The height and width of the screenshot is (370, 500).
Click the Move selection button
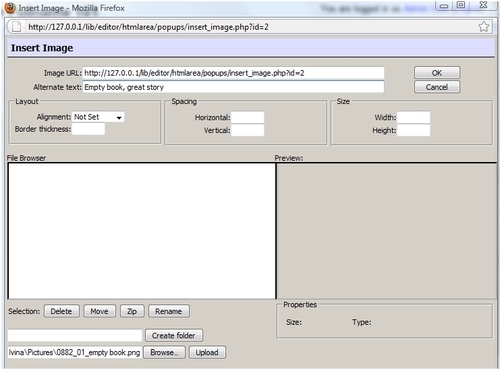100,311
